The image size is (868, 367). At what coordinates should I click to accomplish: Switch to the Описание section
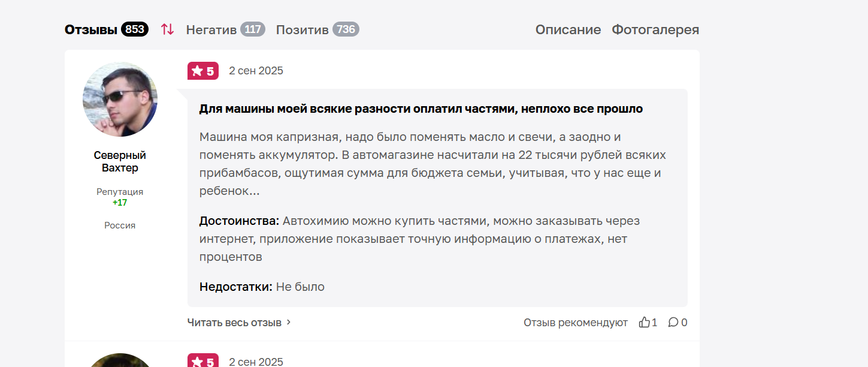pos(568,29)
